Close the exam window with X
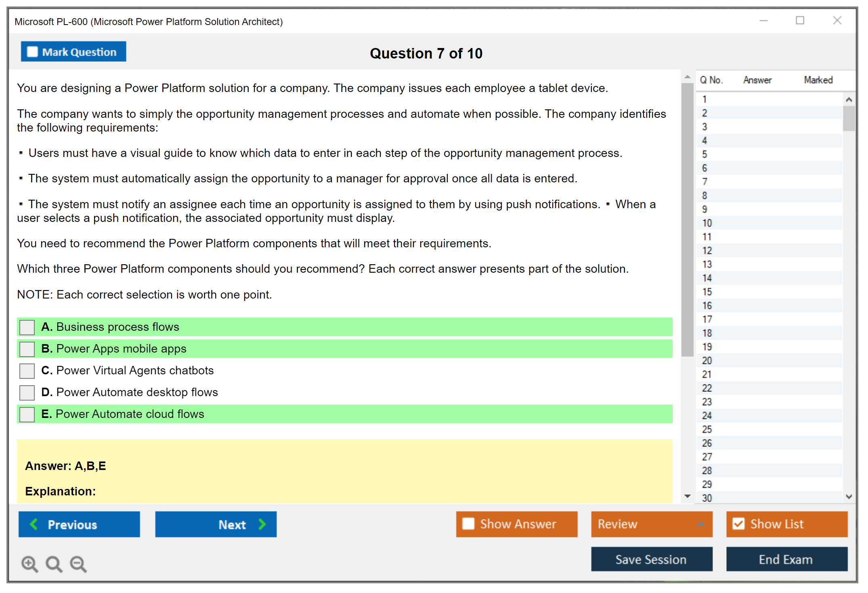This screenshot has width=868, height=593. tap(837, 21)
